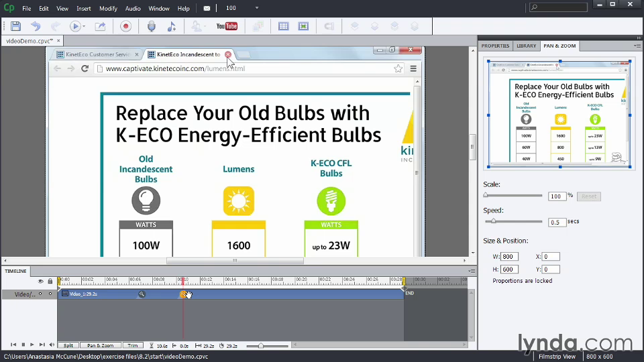This screenshot has width=644, height=362.
Task: Toggle lock icon in timeline header
Action: click(x=50, y=281)
